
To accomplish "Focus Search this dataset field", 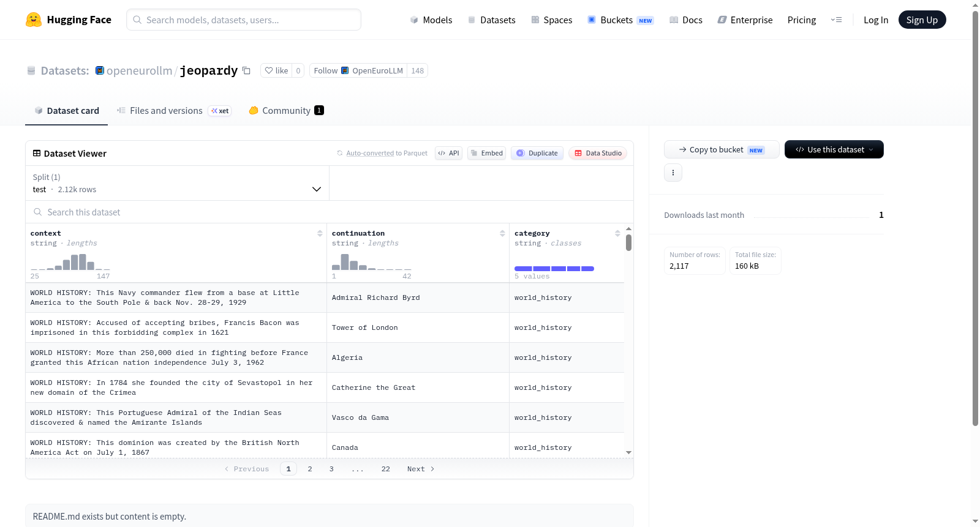I will click(x=330, y=212).
